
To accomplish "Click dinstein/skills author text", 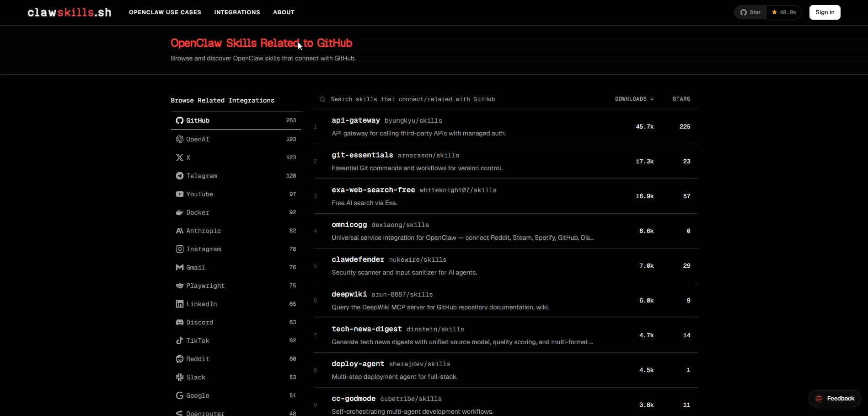I will point(435,330).
